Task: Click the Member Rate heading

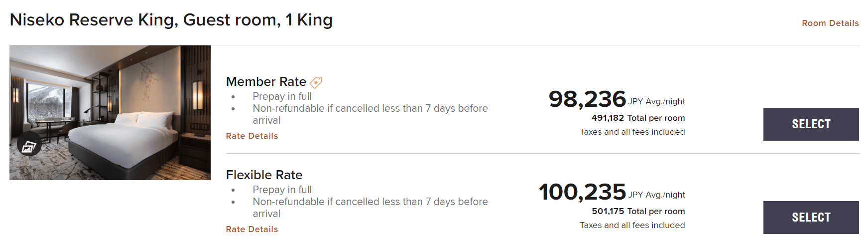Action: pyautogui.click(x=265, y=81)
